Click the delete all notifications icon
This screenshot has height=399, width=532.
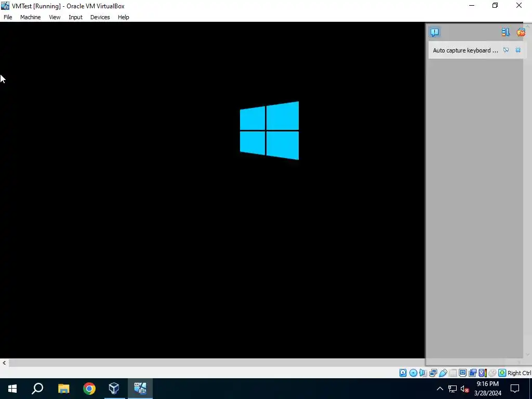(x=521, y=32)
